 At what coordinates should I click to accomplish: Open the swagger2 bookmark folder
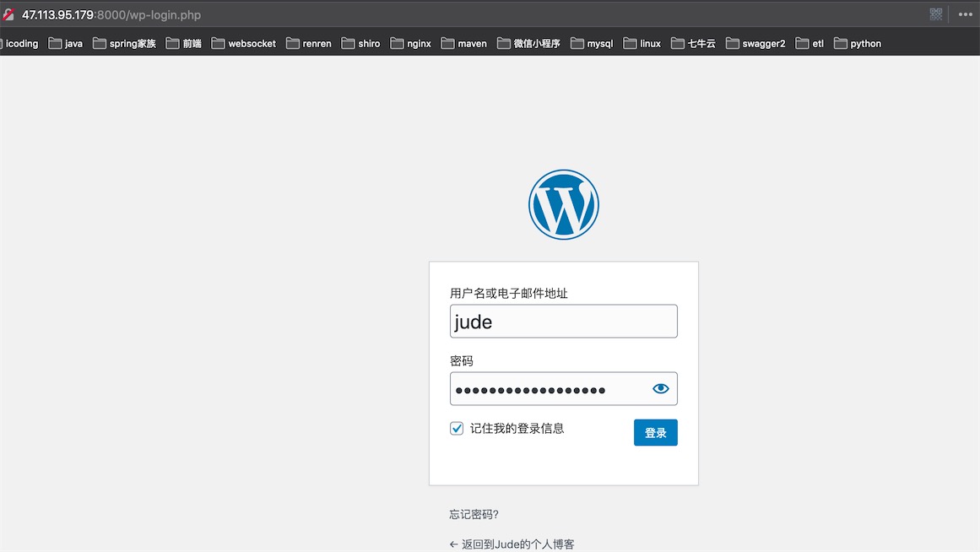(x=755, y=44)
